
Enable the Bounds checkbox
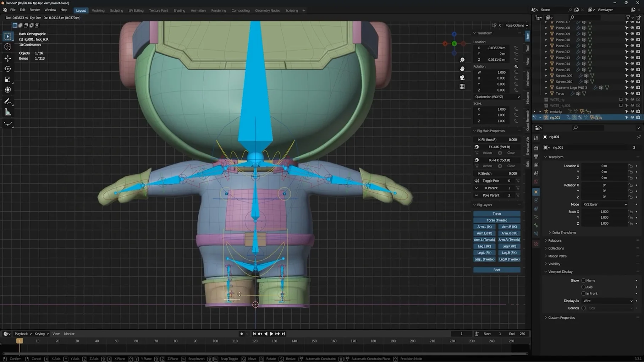583,308
